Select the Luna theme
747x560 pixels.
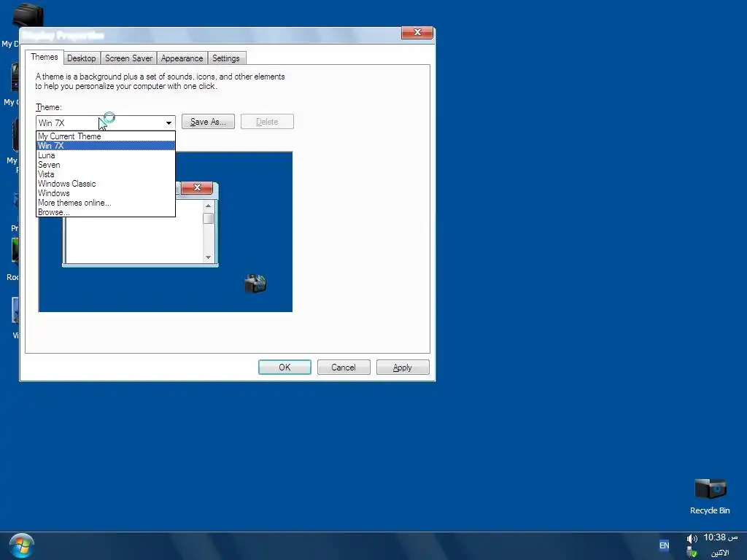[x=106, y=155]
